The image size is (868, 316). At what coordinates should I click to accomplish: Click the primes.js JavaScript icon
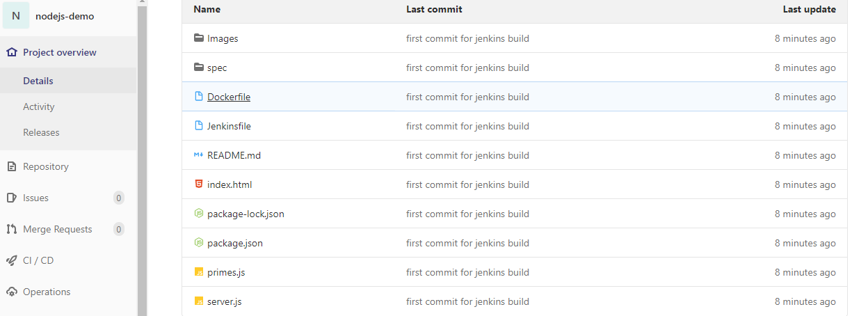click(198, 272)
